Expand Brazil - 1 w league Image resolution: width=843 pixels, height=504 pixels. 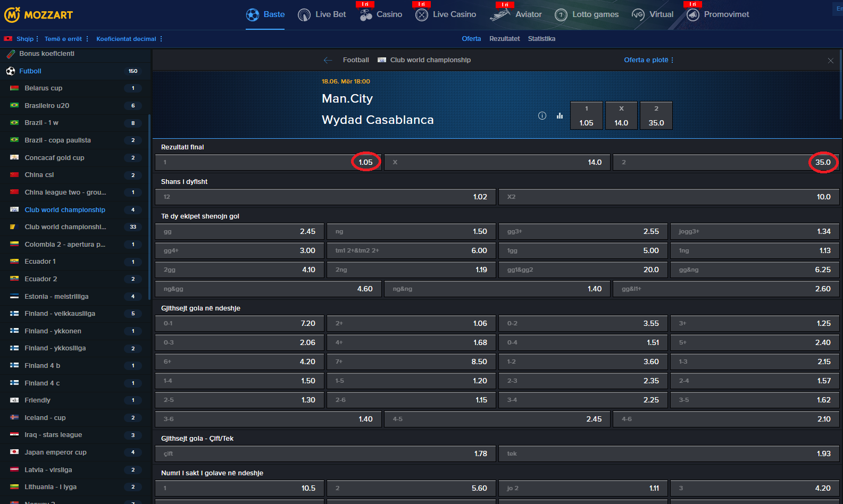76,123
